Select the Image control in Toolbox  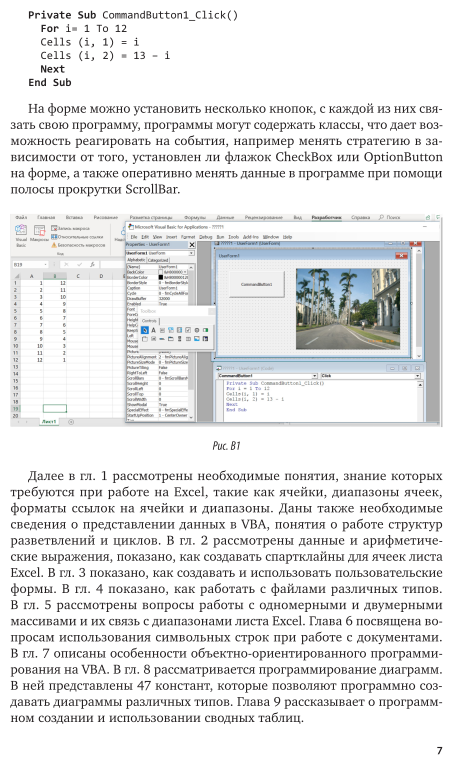coord(197,339)
